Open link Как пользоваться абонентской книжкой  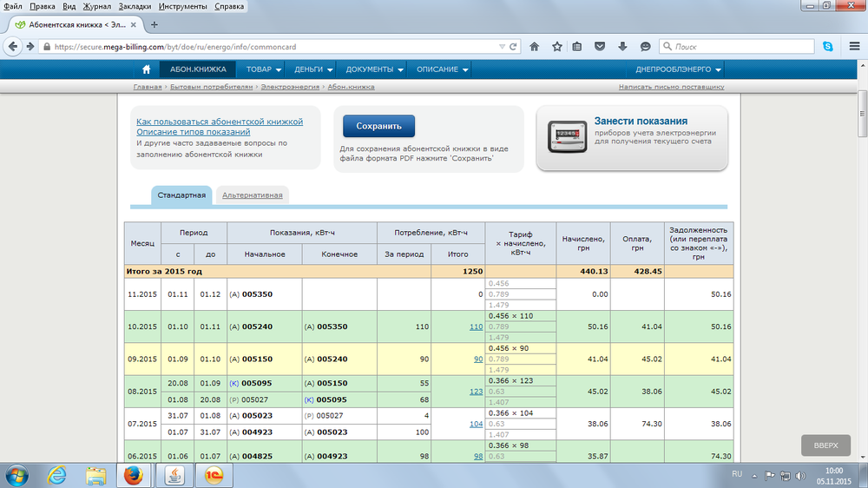(219, 121)
